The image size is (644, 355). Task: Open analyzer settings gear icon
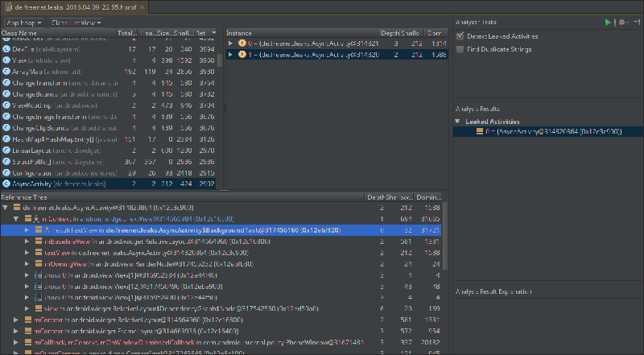(621, 23)
